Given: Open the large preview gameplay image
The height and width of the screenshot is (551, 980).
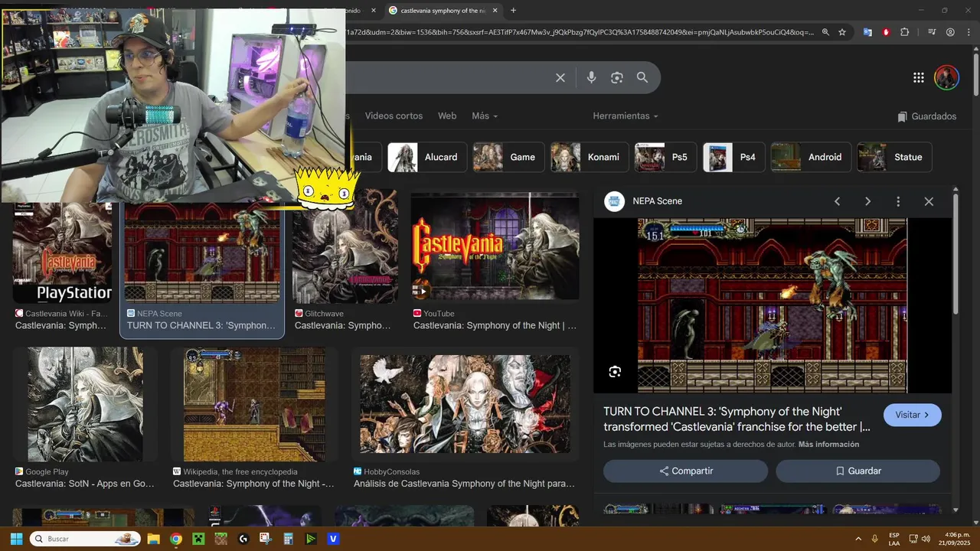Looking at the screenshot, I should (x=773, y=305).
